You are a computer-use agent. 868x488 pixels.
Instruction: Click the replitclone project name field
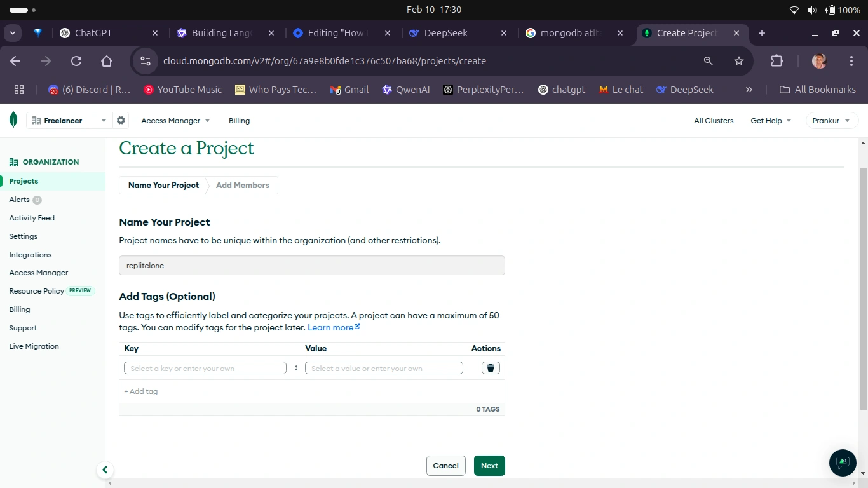pos(311,265)
